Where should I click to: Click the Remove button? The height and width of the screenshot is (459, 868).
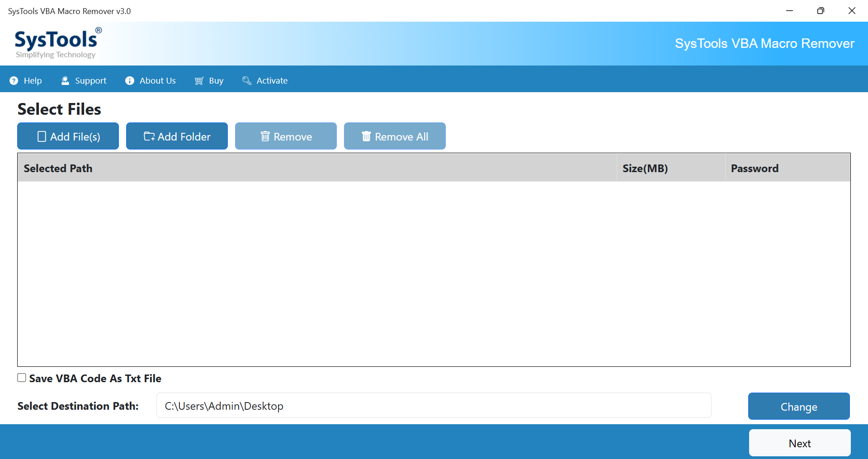(x=286, y=136)
